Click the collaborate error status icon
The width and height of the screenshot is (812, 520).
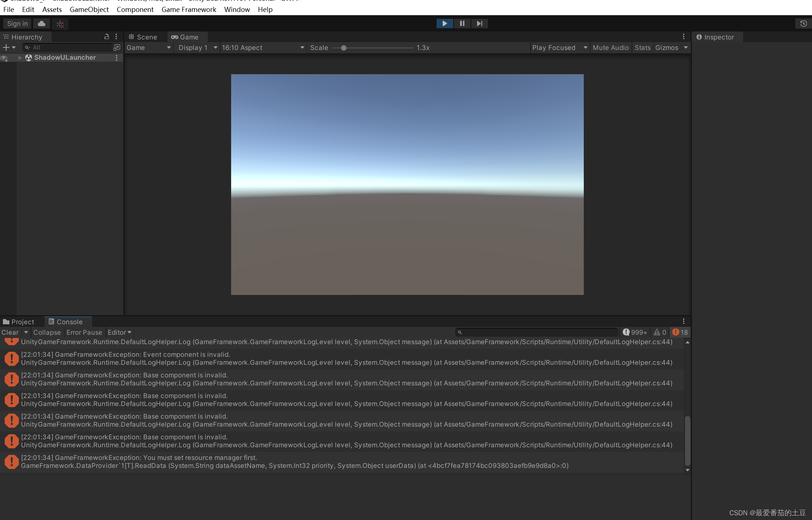point(60,24)
